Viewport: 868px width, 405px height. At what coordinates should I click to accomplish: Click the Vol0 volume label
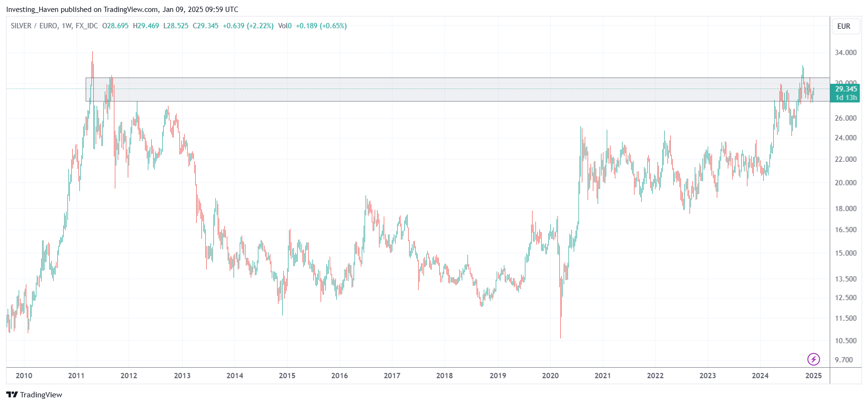[285, 26]
